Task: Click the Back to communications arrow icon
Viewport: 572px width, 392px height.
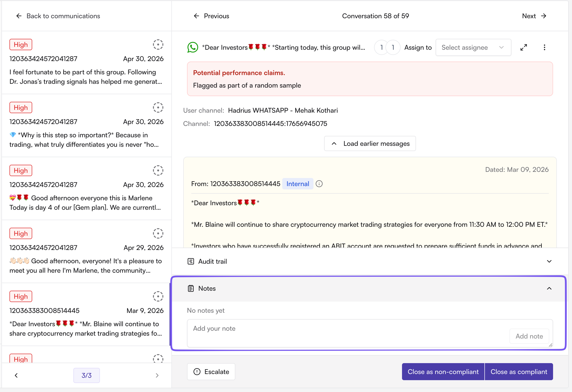Action: [x=19, y=16]
